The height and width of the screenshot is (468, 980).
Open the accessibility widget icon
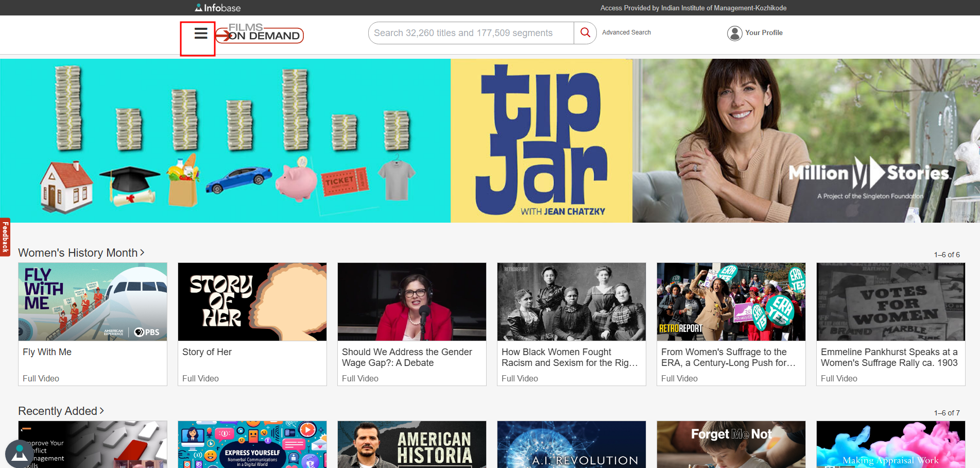click(19, 454)
